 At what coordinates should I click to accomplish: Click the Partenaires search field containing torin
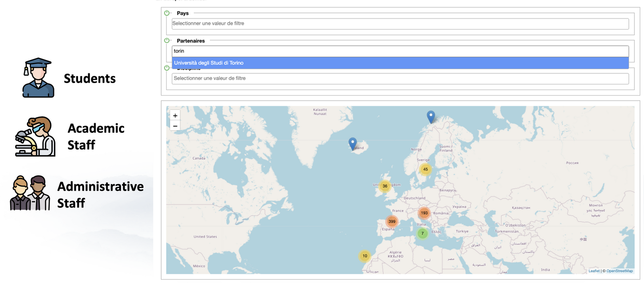[400, 51]
